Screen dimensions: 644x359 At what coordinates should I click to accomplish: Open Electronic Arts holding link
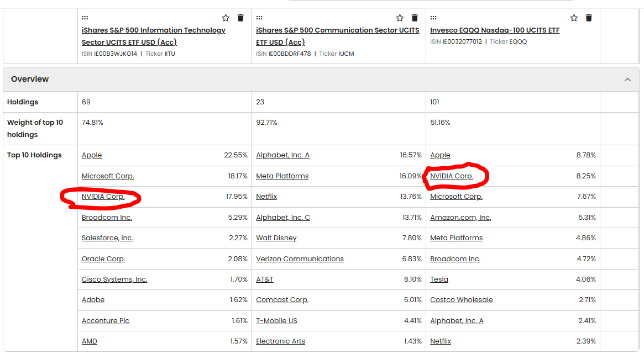click(x=280, y=341)
